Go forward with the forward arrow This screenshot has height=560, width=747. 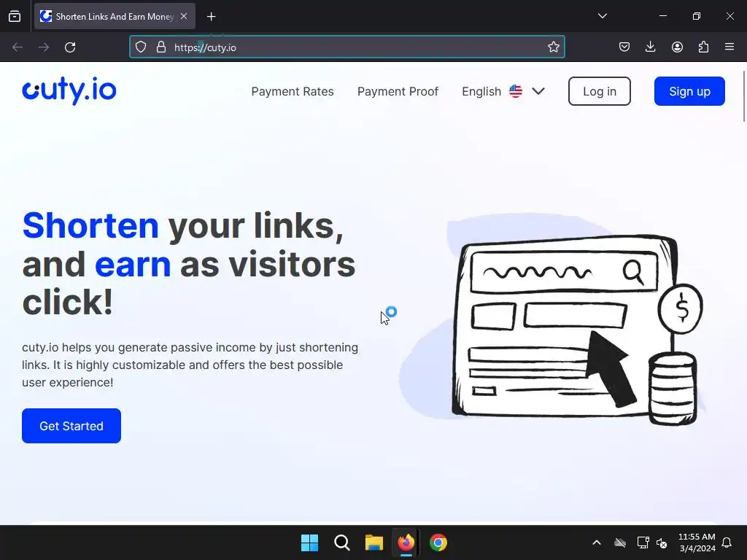click(44, 47)
